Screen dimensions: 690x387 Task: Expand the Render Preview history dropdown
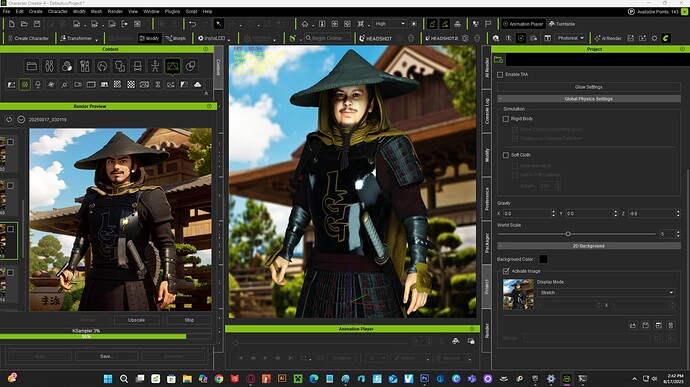coord(21,119)
